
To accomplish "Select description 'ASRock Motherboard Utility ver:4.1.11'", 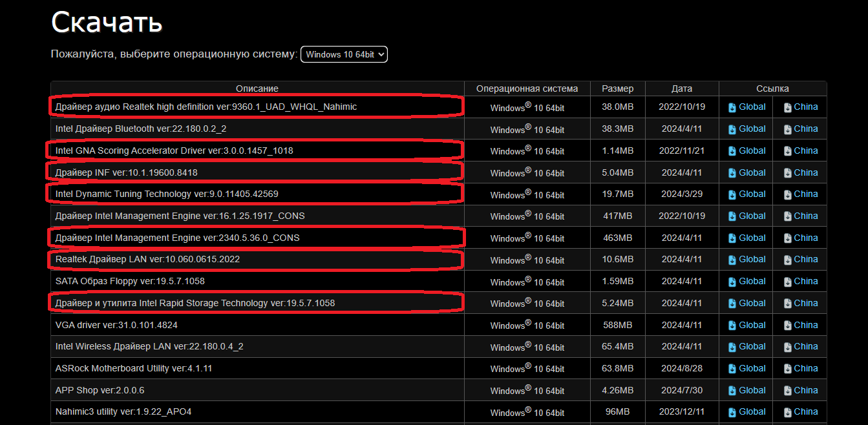I will [x=134, y=368].
